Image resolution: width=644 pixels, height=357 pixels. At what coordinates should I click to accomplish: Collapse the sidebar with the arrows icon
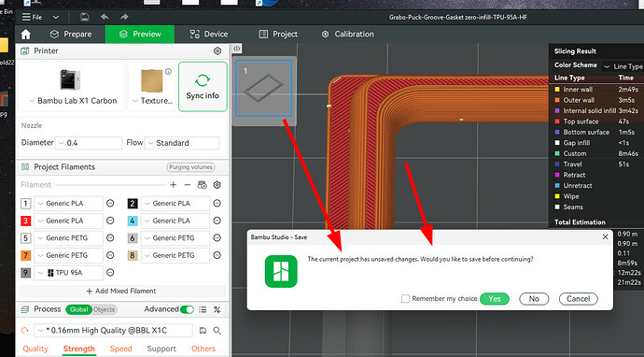tap(236, 49)
